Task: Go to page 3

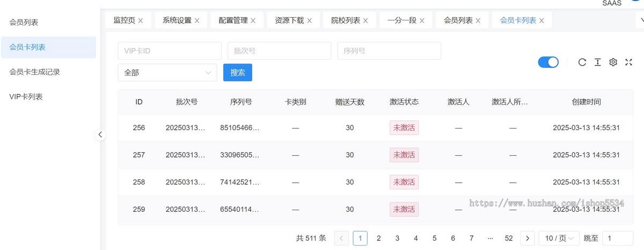Action: tap(397, 238)
